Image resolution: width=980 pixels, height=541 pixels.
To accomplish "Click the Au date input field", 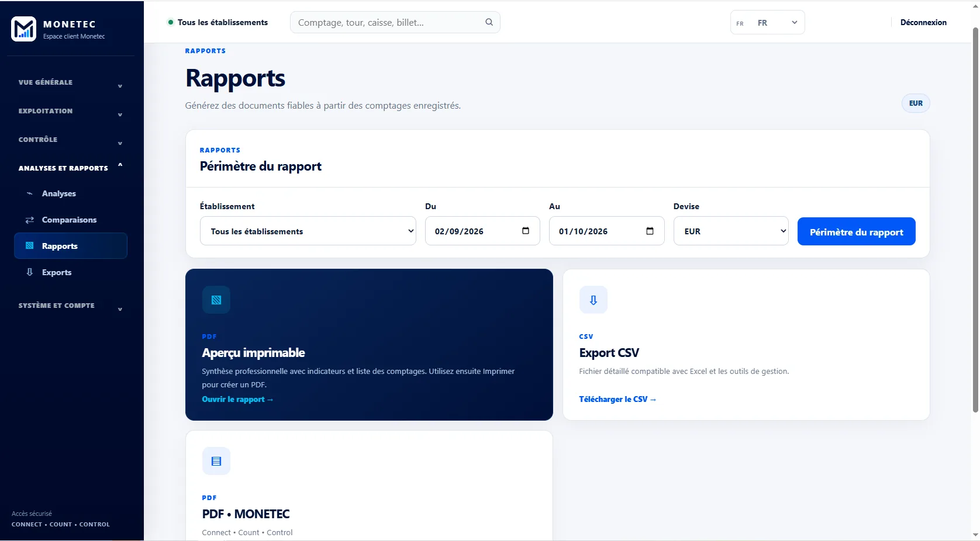I will [x=606, y=231].
